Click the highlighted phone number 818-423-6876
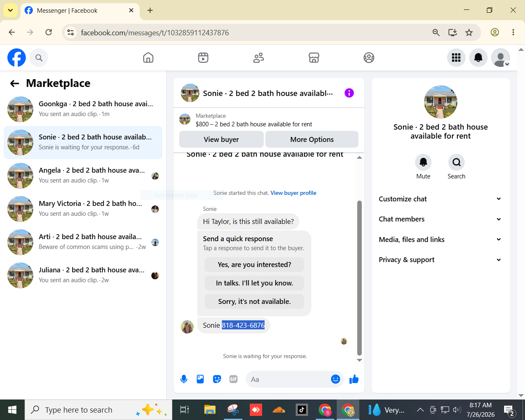Screen dimensions: 525x420 [243, 325]
